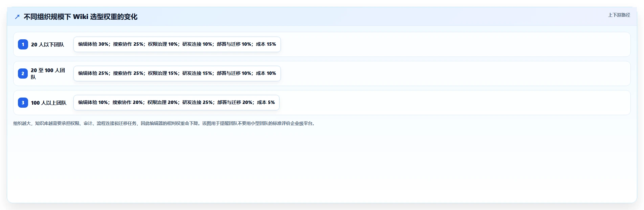Click the weights box starting 编辑体验 10%
Viewport: 644px width, 210px height.
click(x=176, y=103)
